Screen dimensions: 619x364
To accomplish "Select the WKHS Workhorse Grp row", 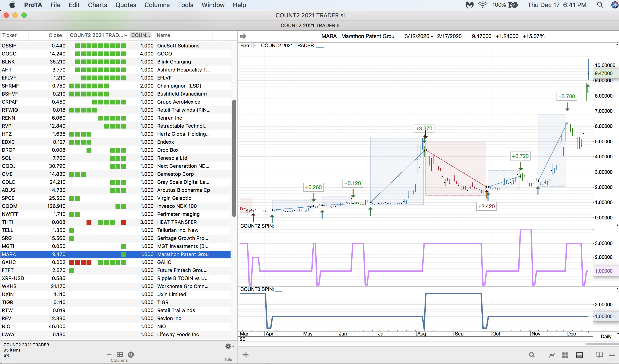I will point(116,286).
